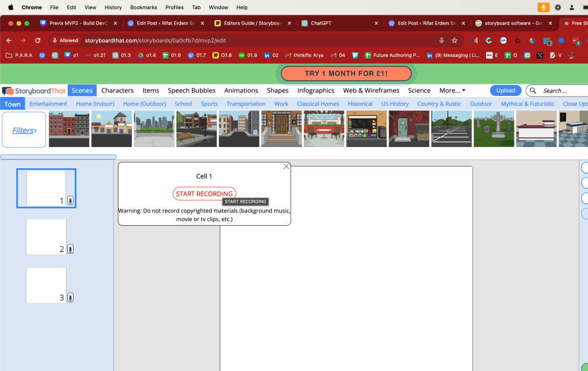Choose the School scene category

tap(183, 104)
